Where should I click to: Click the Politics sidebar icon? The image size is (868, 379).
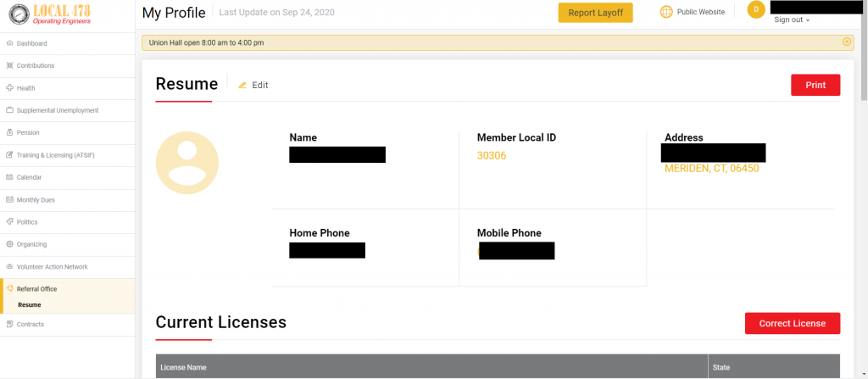click(x=9, y=221)
